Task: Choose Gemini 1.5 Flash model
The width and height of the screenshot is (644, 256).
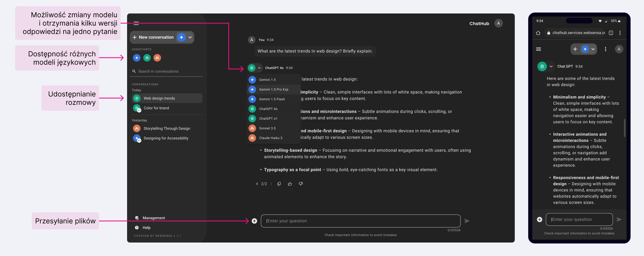Action: [x=274, y=99]
